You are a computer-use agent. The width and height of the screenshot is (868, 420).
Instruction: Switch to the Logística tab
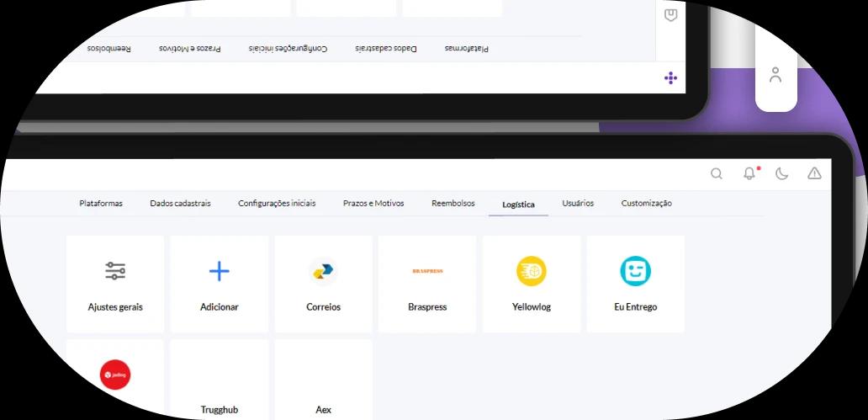[518, 205]
